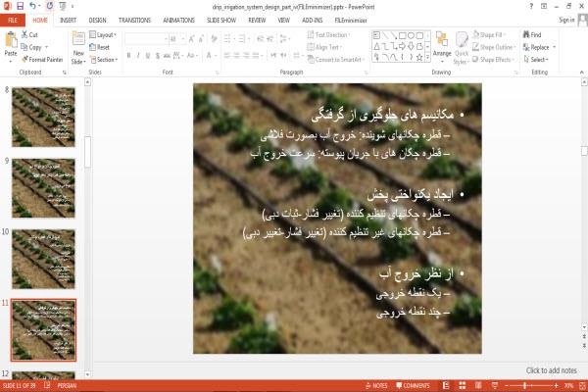Screen dimensions: 588x392
Task: Switch to the TRANSITIONS tab
Action: click(x=134, y=21)
